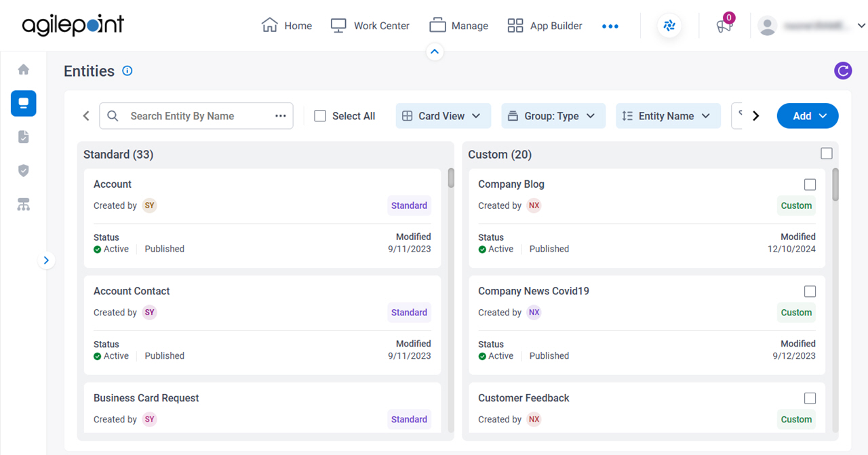Go to App Builder

tap(545, 26)
